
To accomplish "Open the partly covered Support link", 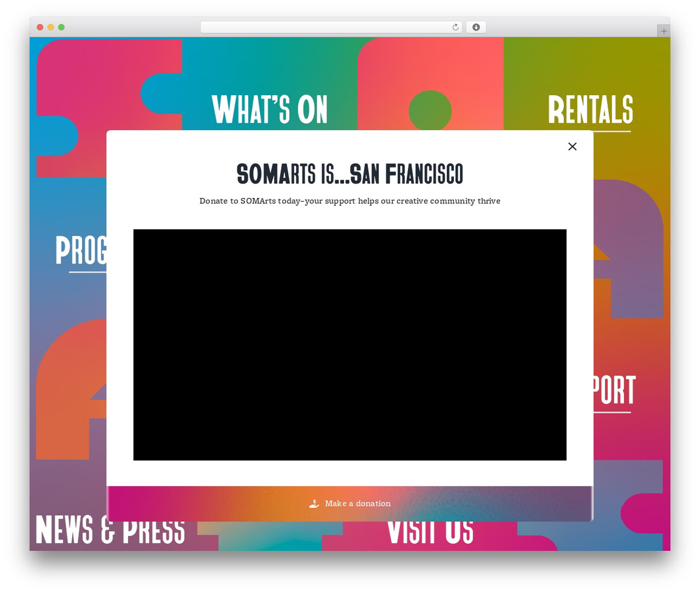I will point(614,391).
